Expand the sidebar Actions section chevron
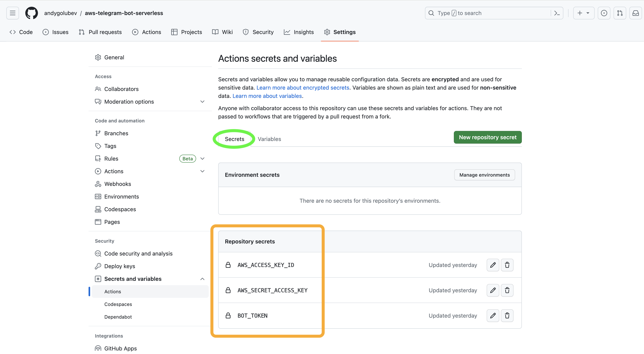 tap(202, 171)
